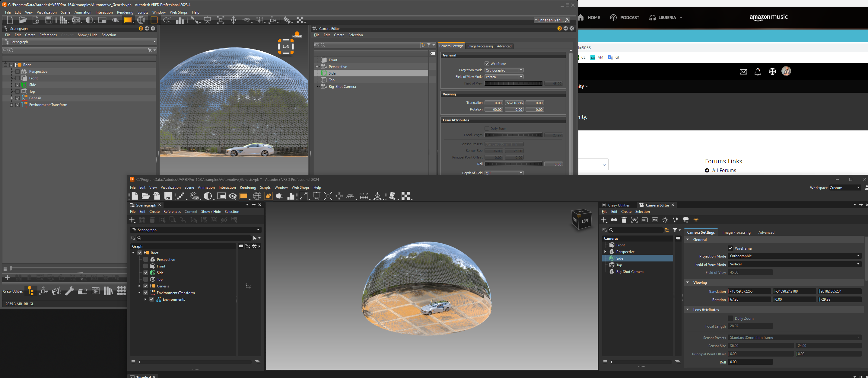This screenshot has width=868, height=378.
Task: Open a file using the folder icon
Action: (145, 196)
